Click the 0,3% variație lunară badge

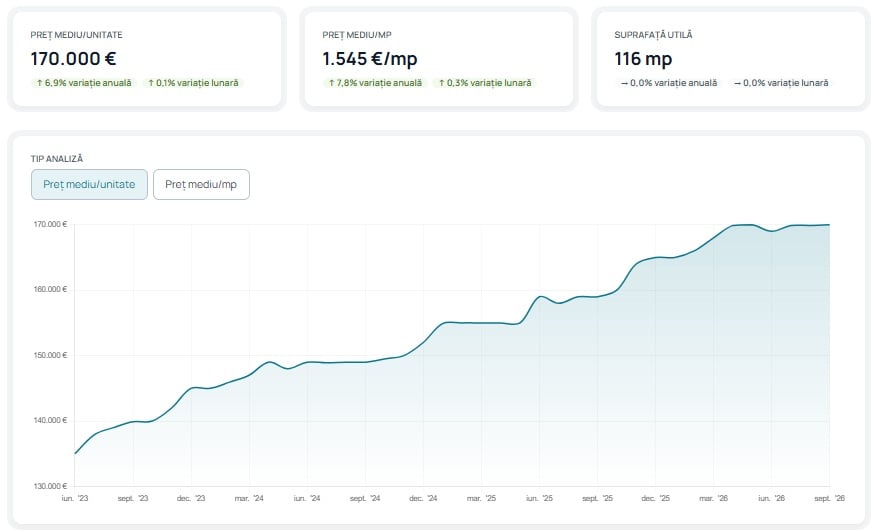(x=485, y=83)
